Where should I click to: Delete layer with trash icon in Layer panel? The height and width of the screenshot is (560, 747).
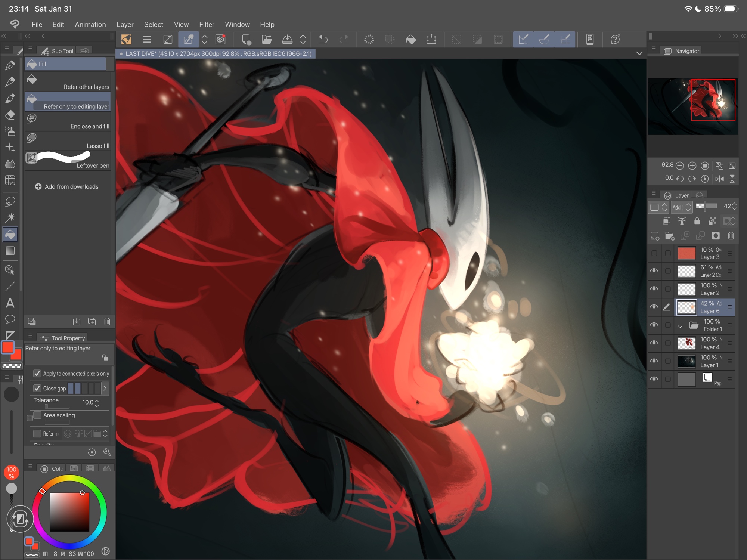click(731, 236)
